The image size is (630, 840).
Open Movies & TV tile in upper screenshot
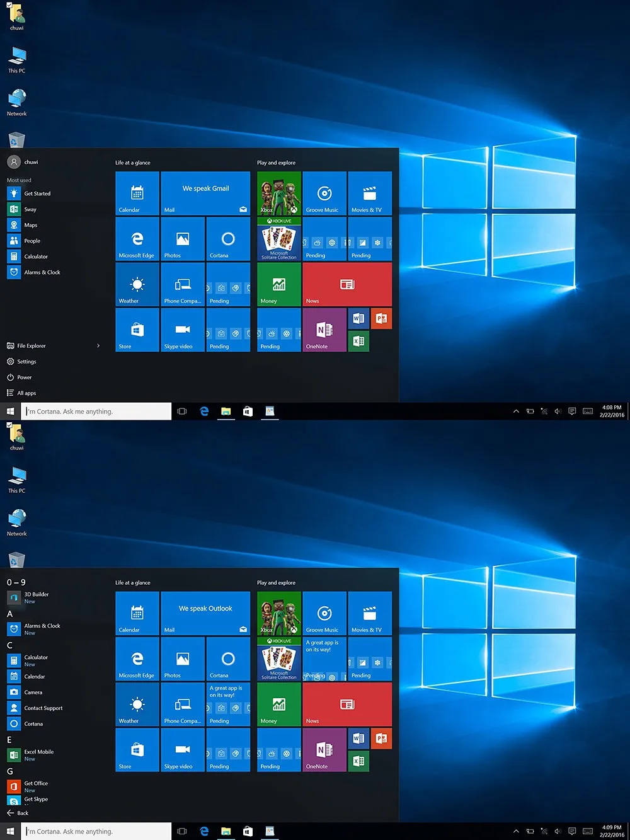click(x=370, y=193)
